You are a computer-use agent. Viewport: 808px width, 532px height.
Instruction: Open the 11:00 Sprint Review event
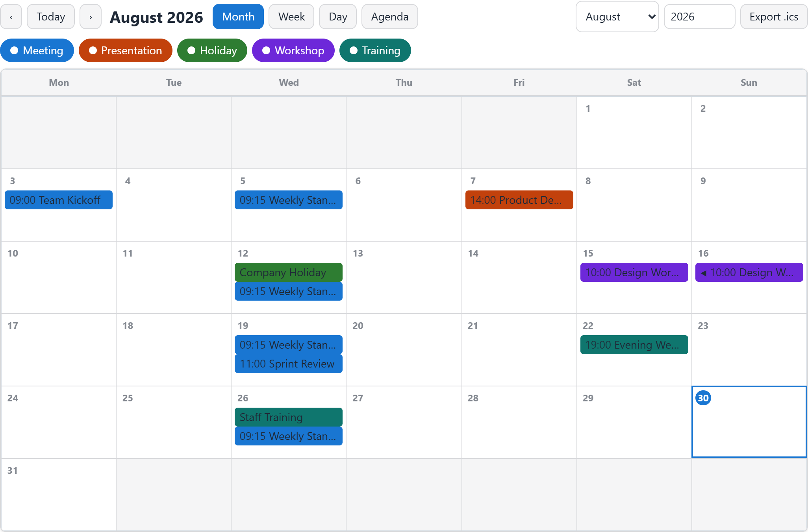point(289,364)
